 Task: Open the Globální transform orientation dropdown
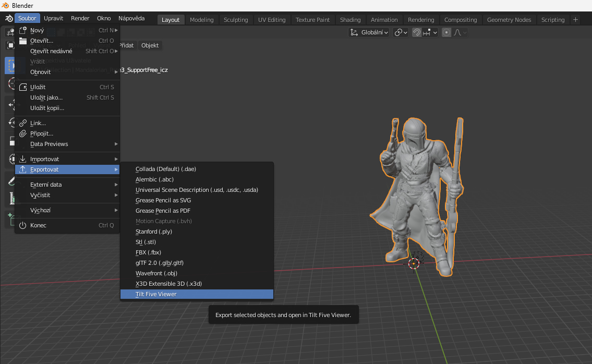368,33
